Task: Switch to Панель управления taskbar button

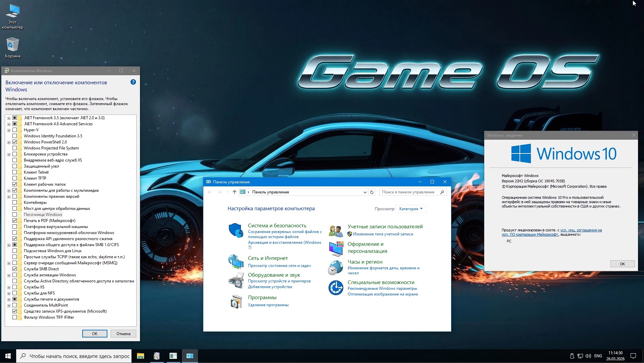Action: tap(190, 356)
